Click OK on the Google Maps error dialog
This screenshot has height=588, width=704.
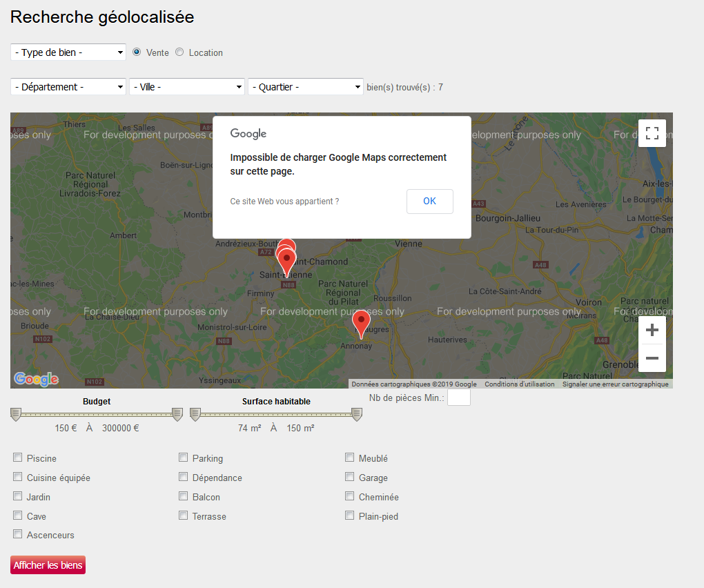(x=429, y=201)
